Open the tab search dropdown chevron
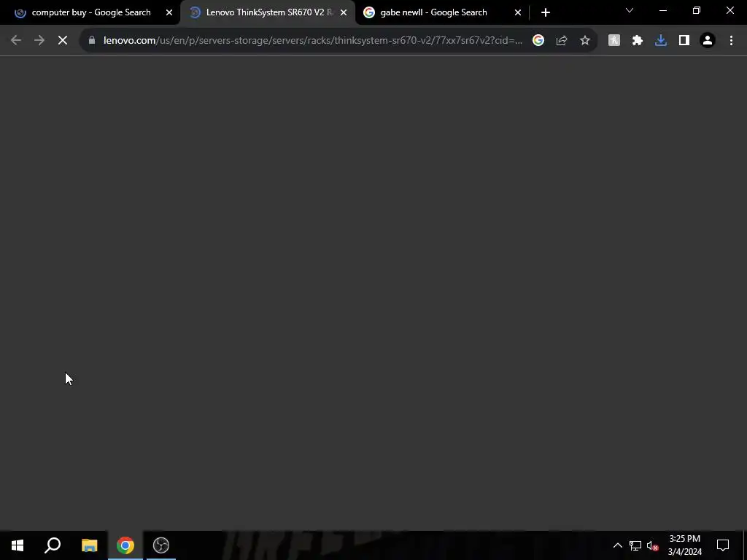The width and height of the screenshot is (747, 560). 630,10
